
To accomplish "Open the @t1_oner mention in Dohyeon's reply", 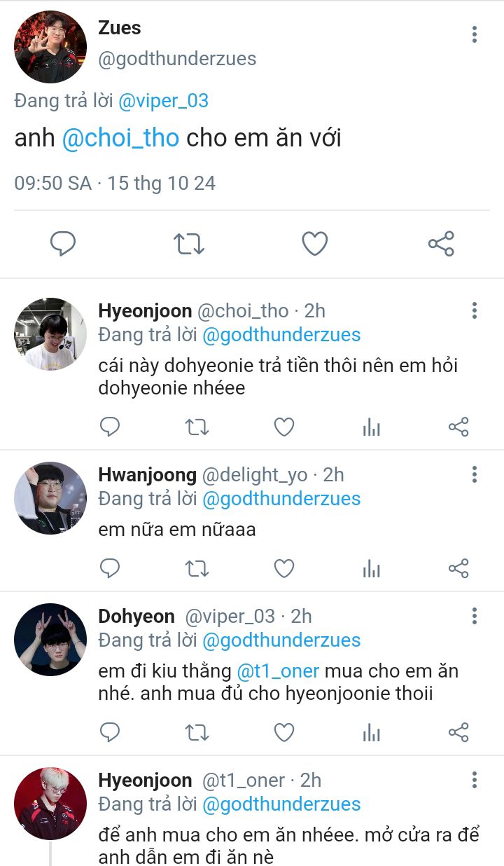I will pyautogui.click(x=278, y=671).
